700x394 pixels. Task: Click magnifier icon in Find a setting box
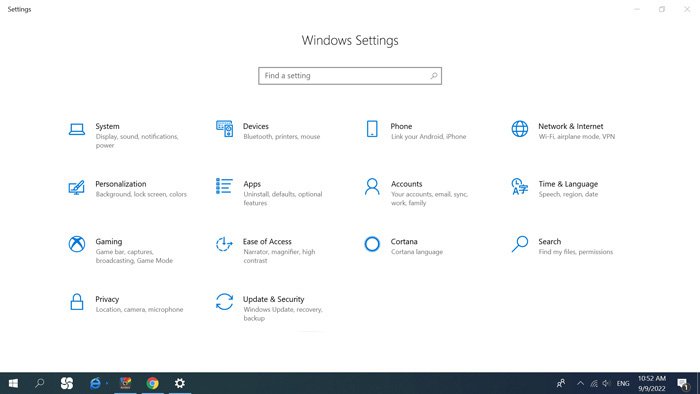click(433, 76)
